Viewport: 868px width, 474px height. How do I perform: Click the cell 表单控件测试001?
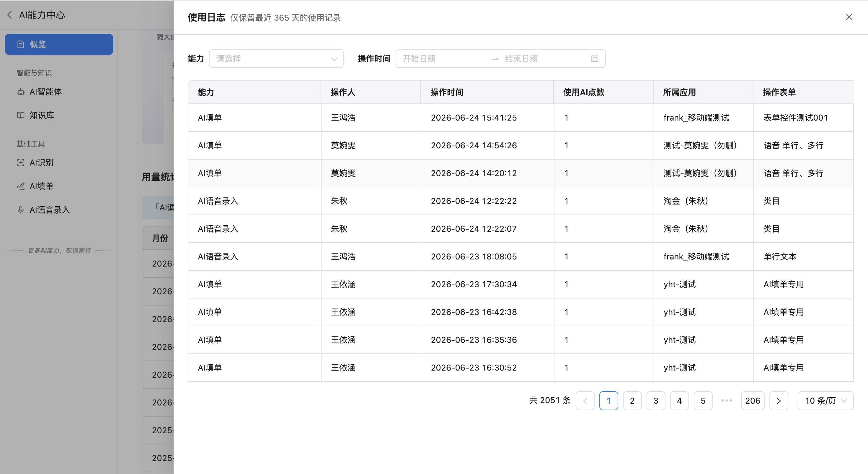click(x=795, y=118)
